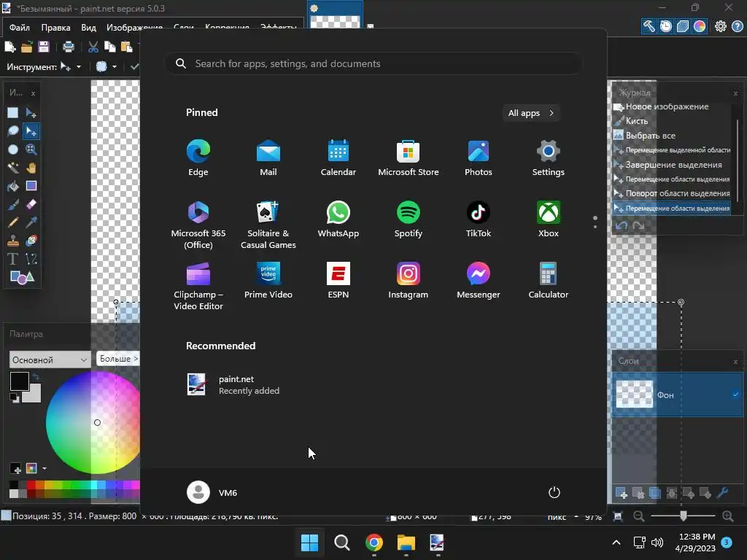Click the volume speaker tray icon

(657, 542)
